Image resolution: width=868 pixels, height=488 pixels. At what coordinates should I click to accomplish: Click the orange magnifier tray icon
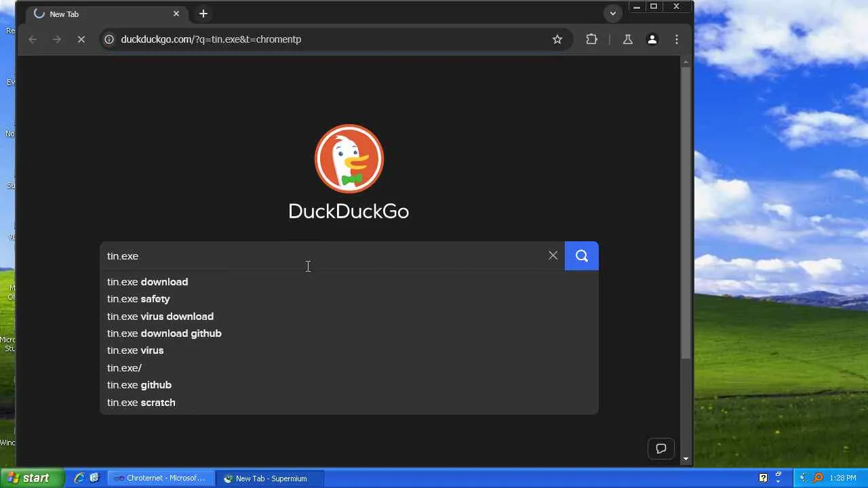pyautogui.click(x=818, y=478)
